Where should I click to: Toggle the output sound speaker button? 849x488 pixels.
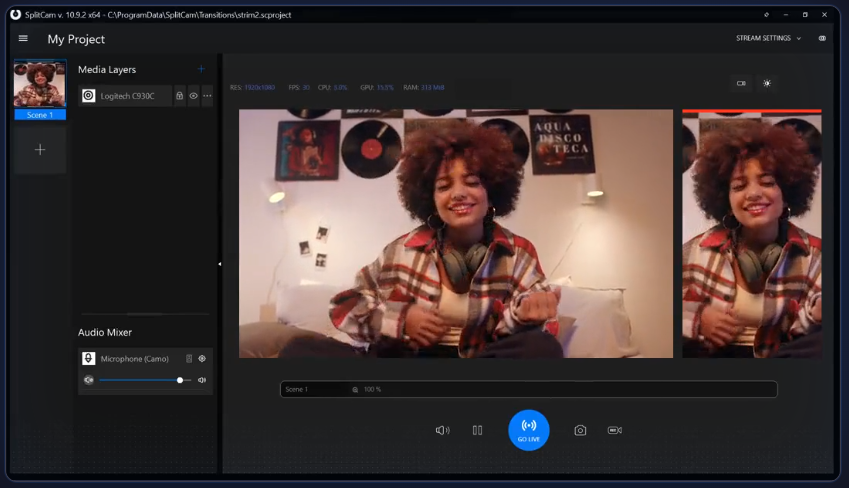[x=442, y=430]
